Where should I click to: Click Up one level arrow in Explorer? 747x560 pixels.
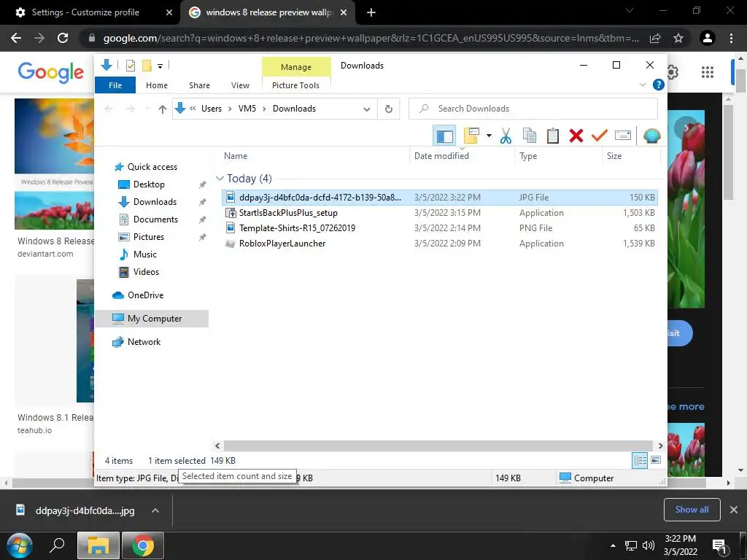point(163,109)
